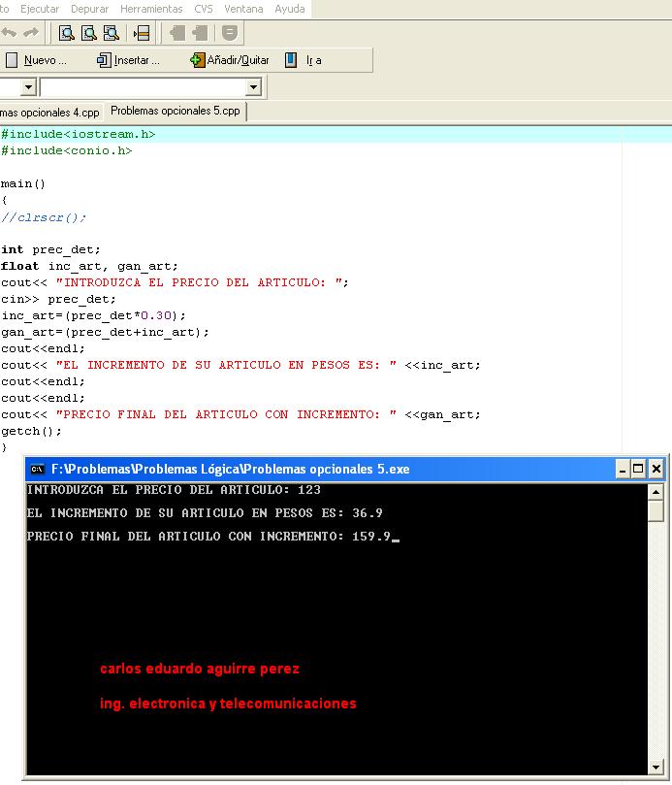The height and width of the screenshot is (785, 672).
Task: Open the wide class browser combo arrow
Action: click(254, 87)
